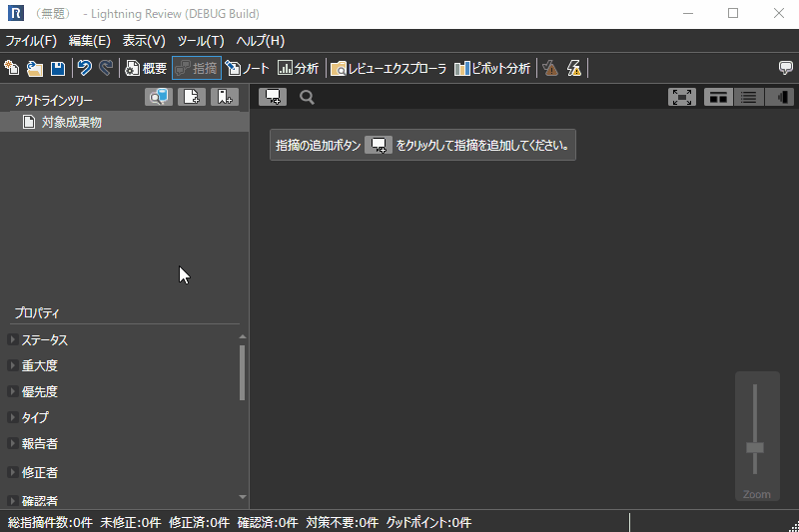Click the Lightning Review app icon in title bar

tap(16, 13)
